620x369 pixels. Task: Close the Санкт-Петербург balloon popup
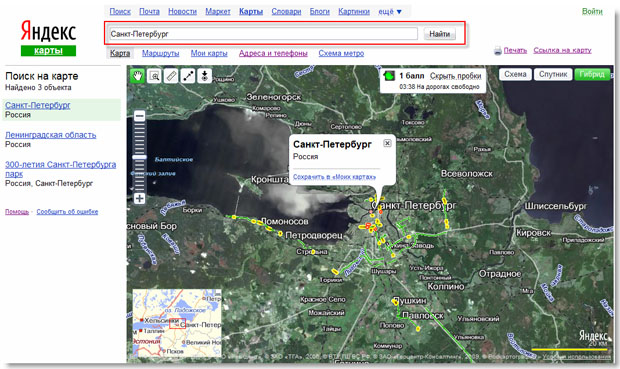[388, 143]
